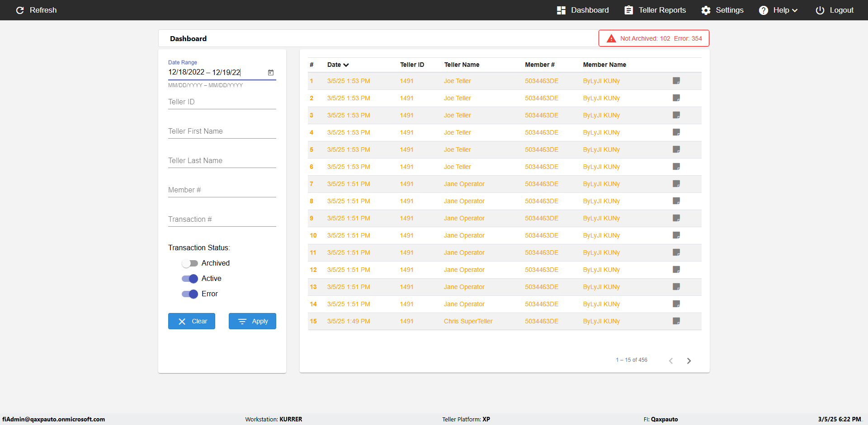Click the Refresh icon in top bar

click(x=20, y=10)
